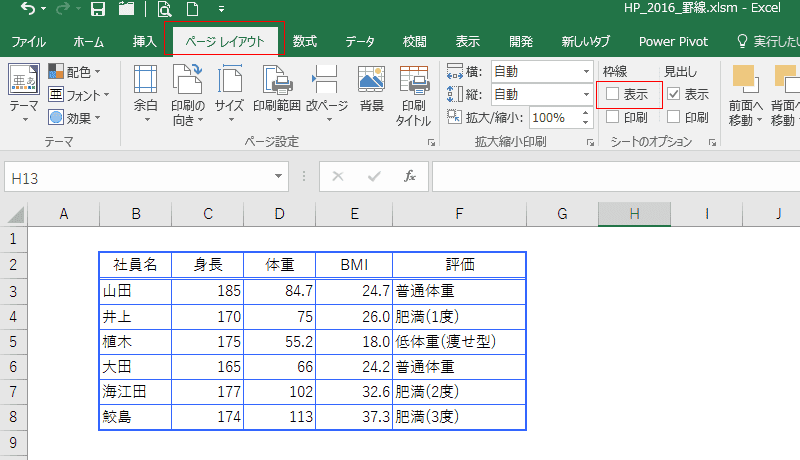This screenshot has width=800, height=460.
Task: Click the BMI value 37.3 cell
Action: [354, 417]
